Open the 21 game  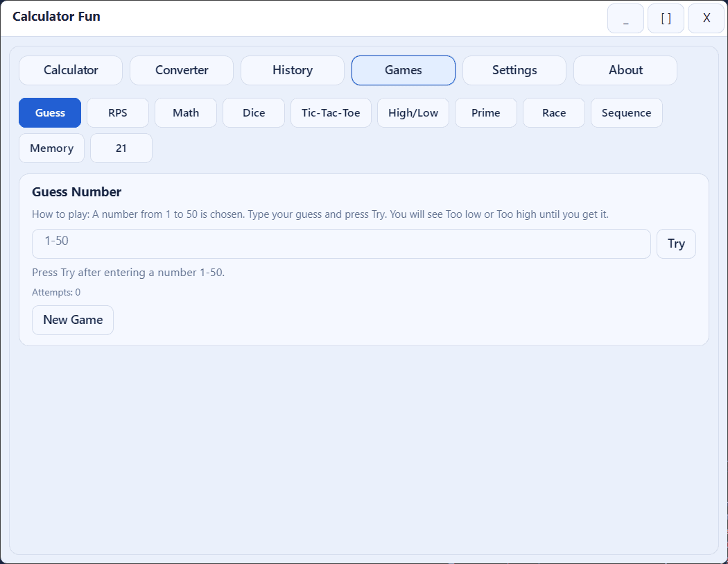pyautogui.click(x=121, y=148)
